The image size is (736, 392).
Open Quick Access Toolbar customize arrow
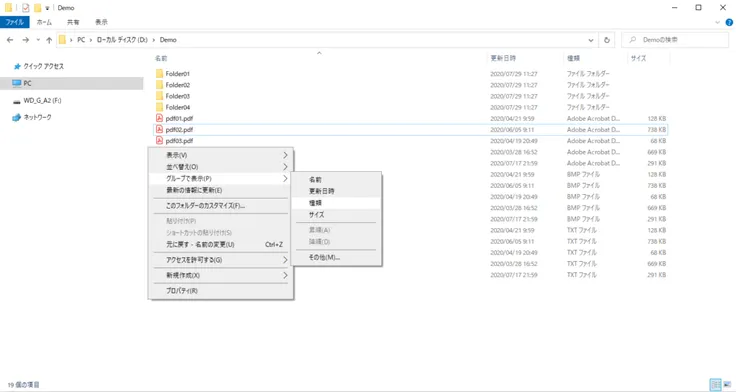(x=47, y=8)
